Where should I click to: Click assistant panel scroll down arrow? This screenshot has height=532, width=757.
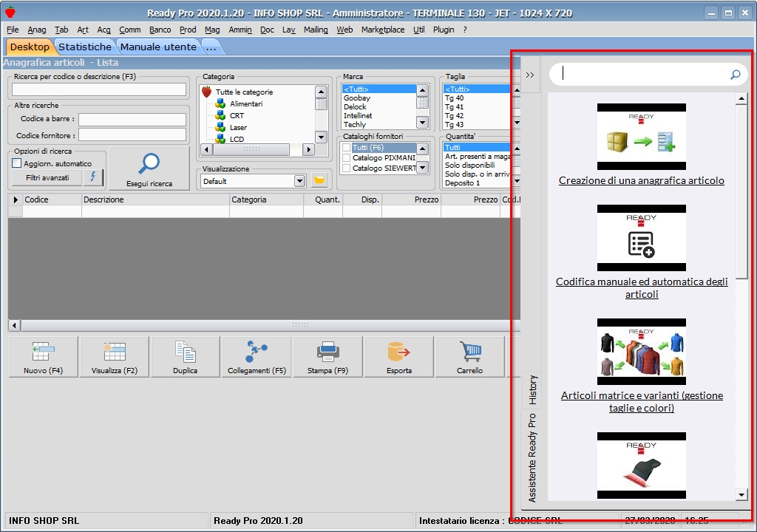point(741,494)
